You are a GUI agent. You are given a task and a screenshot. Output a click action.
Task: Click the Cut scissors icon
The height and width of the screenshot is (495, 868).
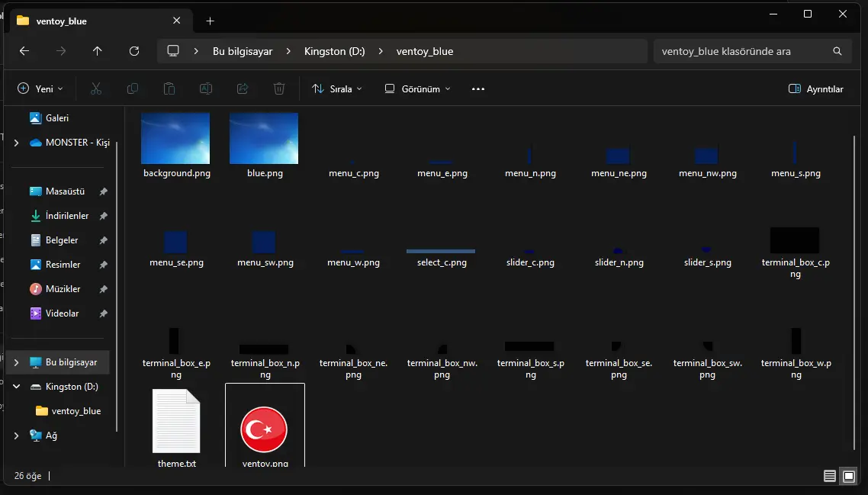(x=96, y=88)
